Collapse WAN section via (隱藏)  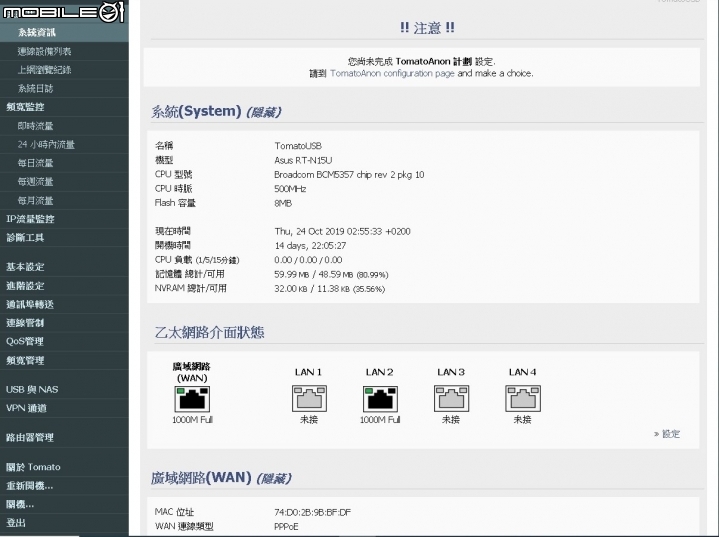(274, 479)
